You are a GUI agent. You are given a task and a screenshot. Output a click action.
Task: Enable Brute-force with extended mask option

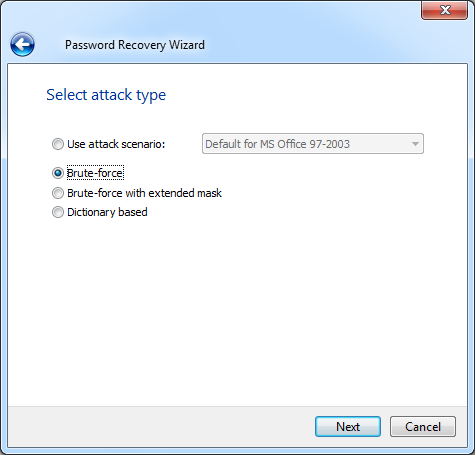(x=58, y=193)
